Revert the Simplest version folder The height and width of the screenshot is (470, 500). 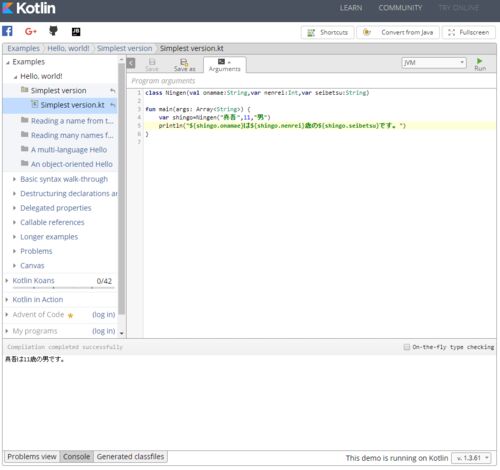(x=113, y=91)
